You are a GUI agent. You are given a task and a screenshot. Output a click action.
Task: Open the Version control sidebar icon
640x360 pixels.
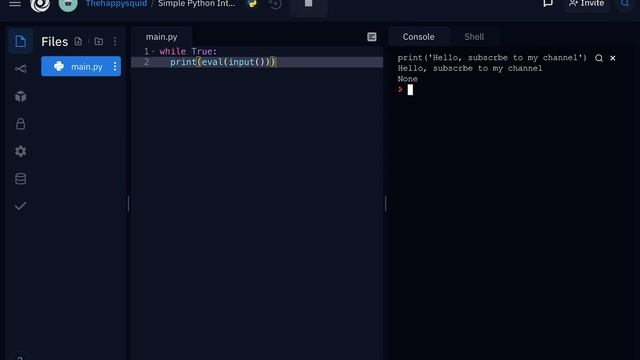20,69
